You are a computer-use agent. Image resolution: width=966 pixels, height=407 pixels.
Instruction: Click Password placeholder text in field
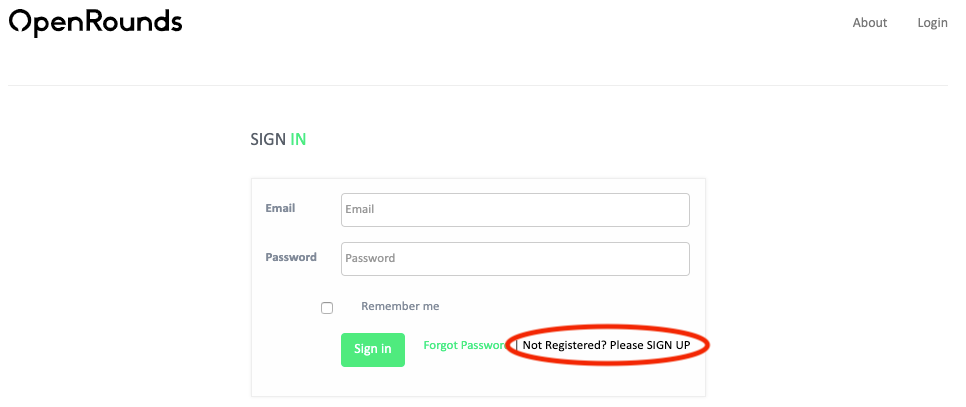(x=370, y=259)
